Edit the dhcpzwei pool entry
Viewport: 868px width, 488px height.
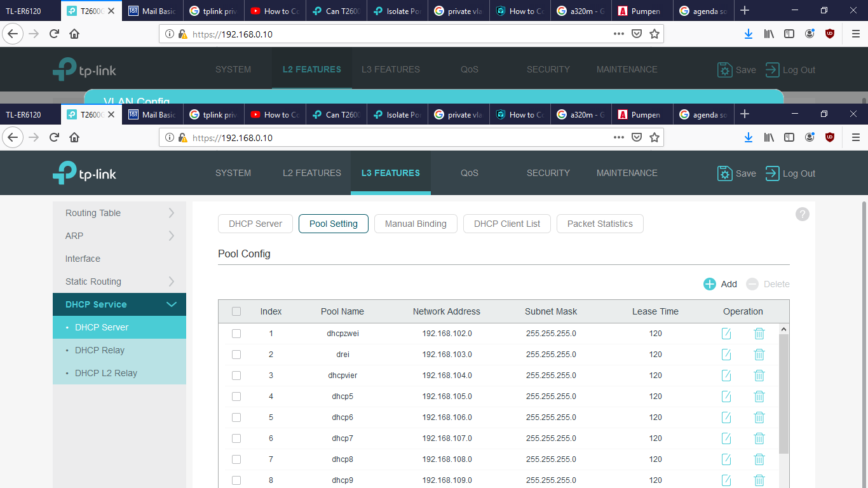(726, 334)
